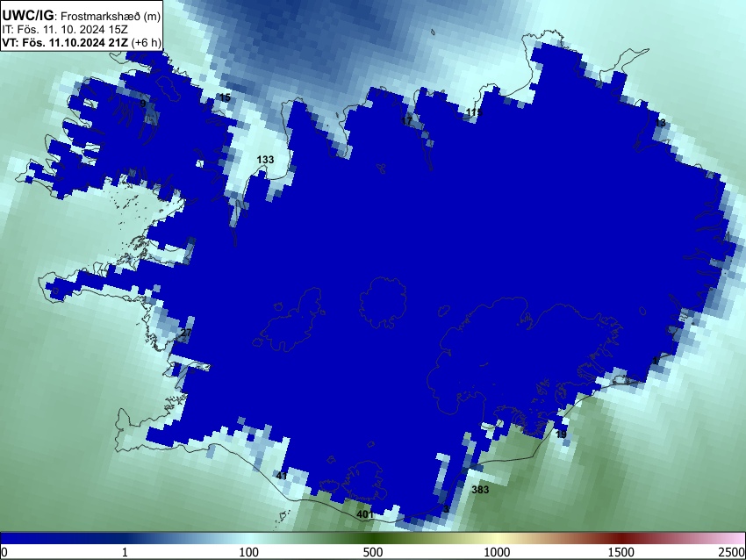Click the station value 17 on the north coast
Viewport: 746px width, 560px height.
pos(406,121)
